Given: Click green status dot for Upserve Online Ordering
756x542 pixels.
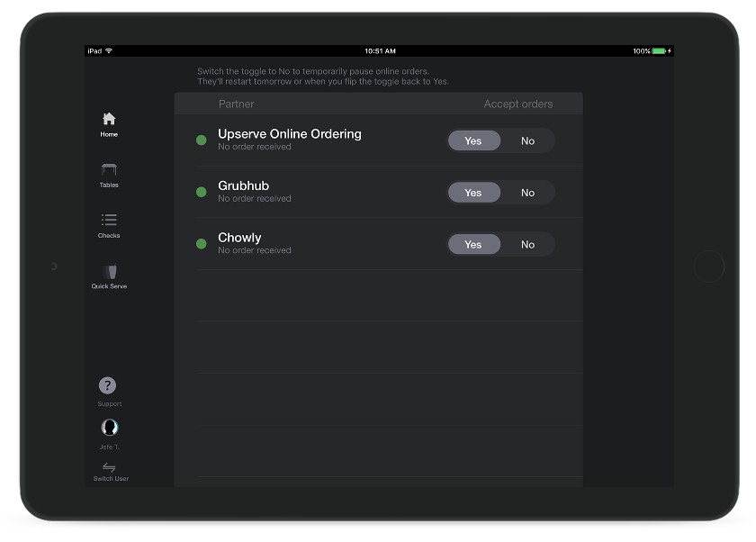Looking at the screenshot, I should (202, 140).
